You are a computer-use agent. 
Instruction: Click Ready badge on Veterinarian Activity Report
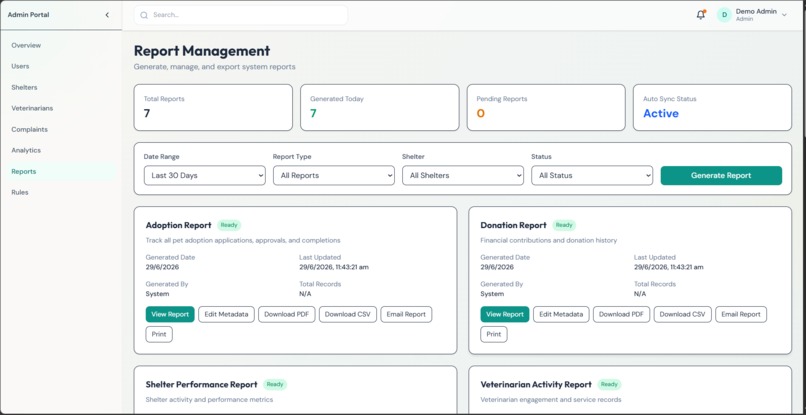609,385
